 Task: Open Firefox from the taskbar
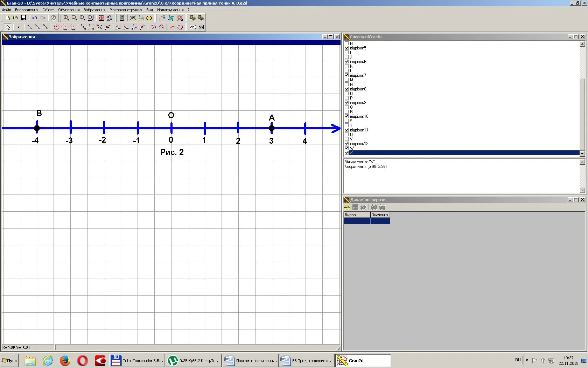pos(65,361)
